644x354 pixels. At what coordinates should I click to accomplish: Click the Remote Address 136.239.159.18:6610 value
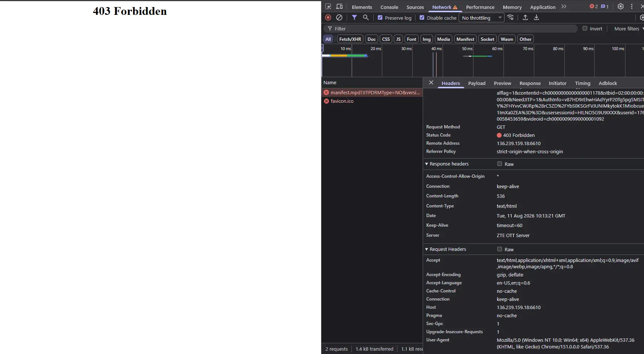[519, 144]
